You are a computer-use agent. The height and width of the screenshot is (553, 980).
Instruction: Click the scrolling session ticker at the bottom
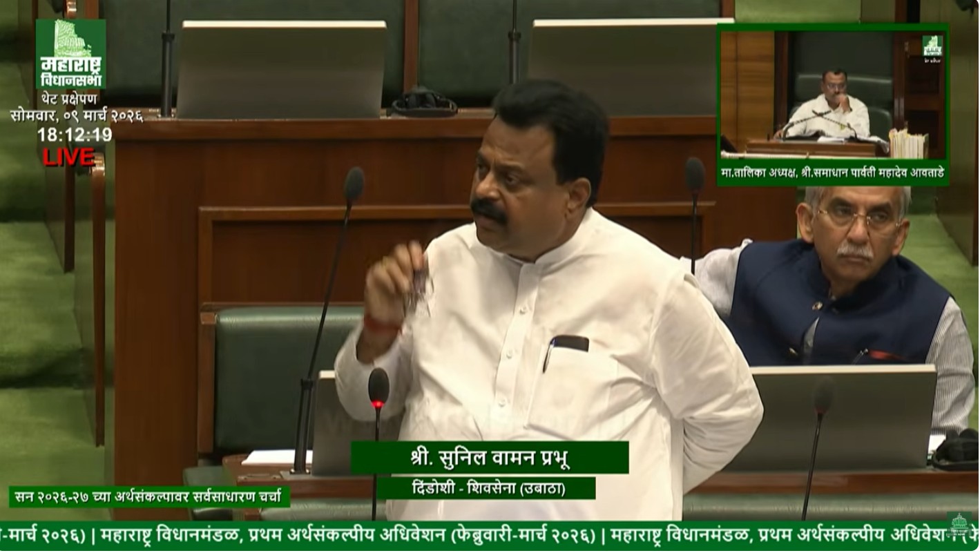(483, 532)
